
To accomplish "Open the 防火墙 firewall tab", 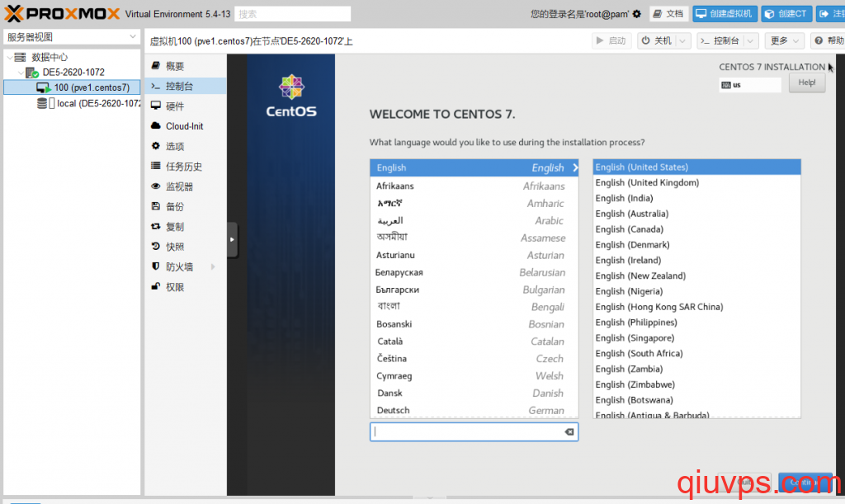I will tap(186, 266).
